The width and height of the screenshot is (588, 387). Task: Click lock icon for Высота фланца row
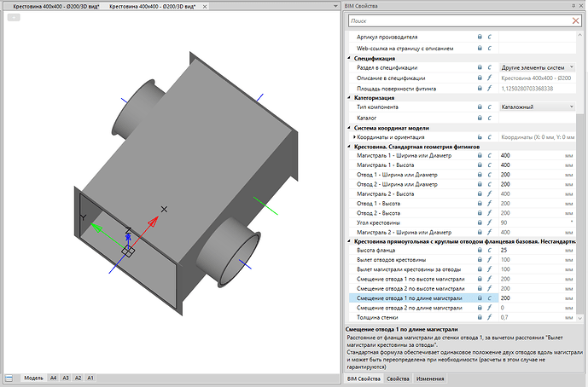[x=480, y=250]
